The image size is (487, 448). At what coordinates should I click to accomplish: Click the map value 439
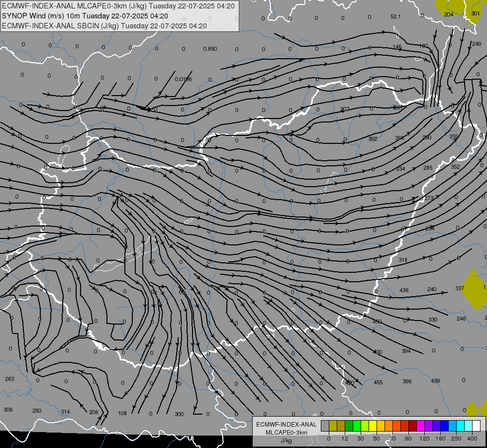435,380
